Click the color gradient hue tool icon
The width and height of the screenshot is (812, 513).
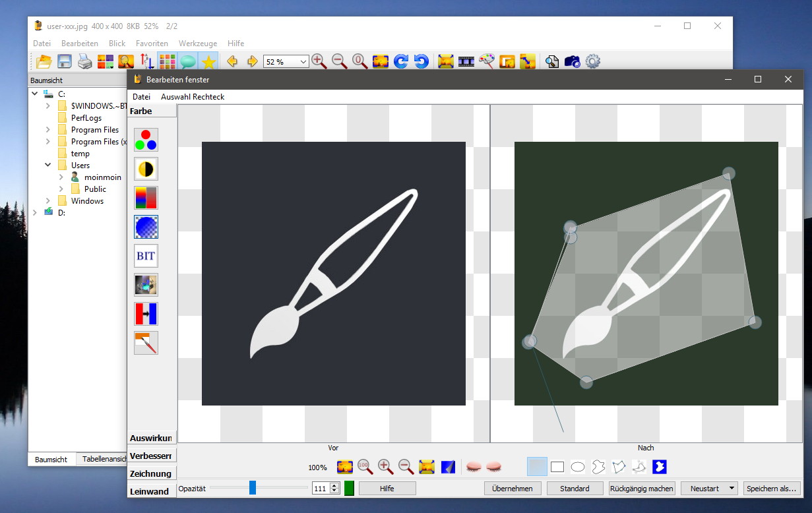tap(146, 198)
